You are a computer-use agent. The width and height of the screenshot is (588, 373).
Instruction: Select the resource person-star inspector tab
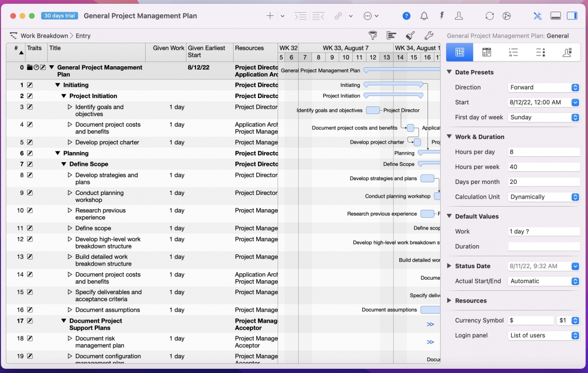pyautogui.click(x=567, y=52)
